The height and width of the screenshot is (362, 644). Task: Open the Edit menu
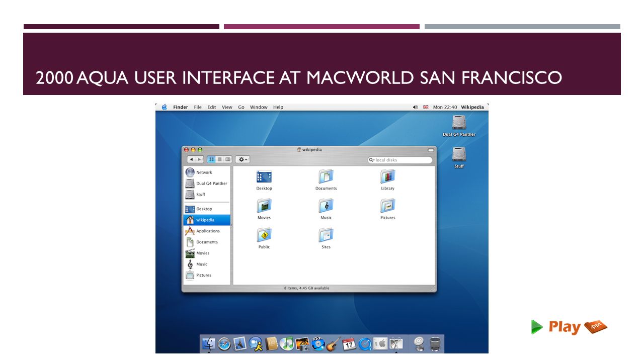tap(212, 107)
